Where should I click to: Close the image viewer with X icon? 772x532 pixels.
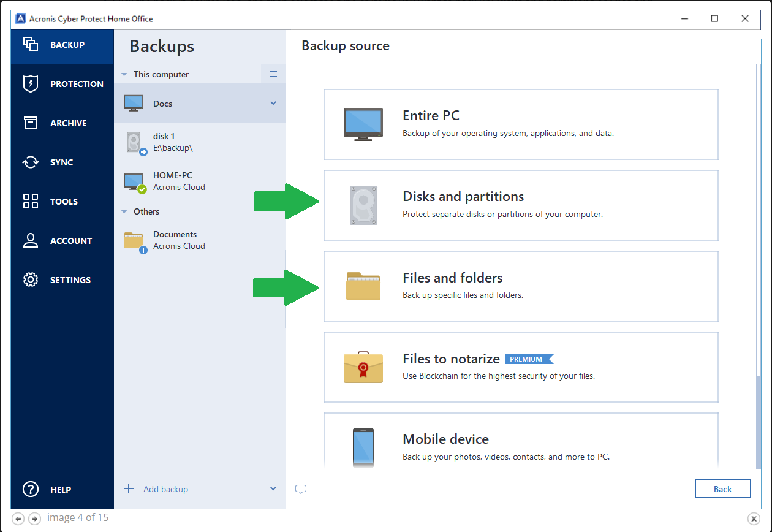(x=754, y=519)
